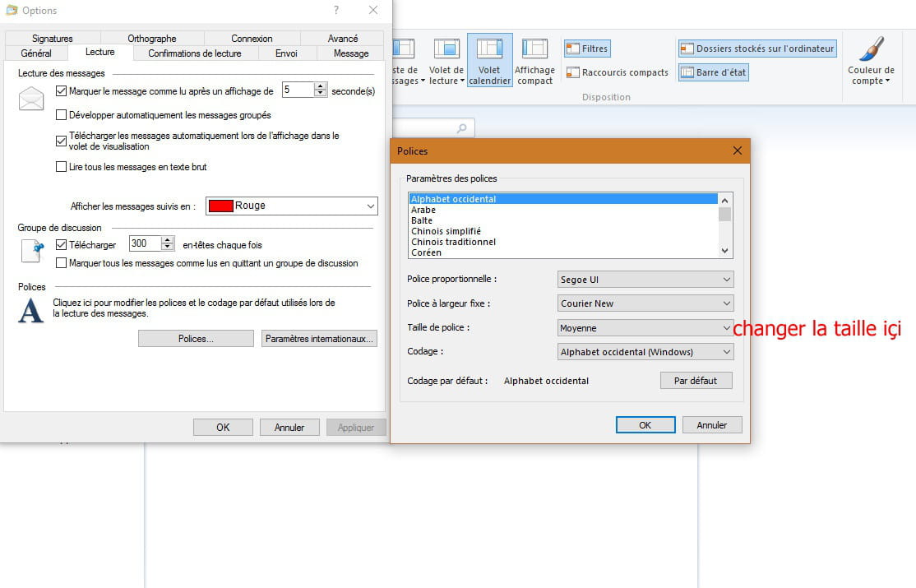
Task: Switch to the Signatures tab
Action: [x=51, y=38]
